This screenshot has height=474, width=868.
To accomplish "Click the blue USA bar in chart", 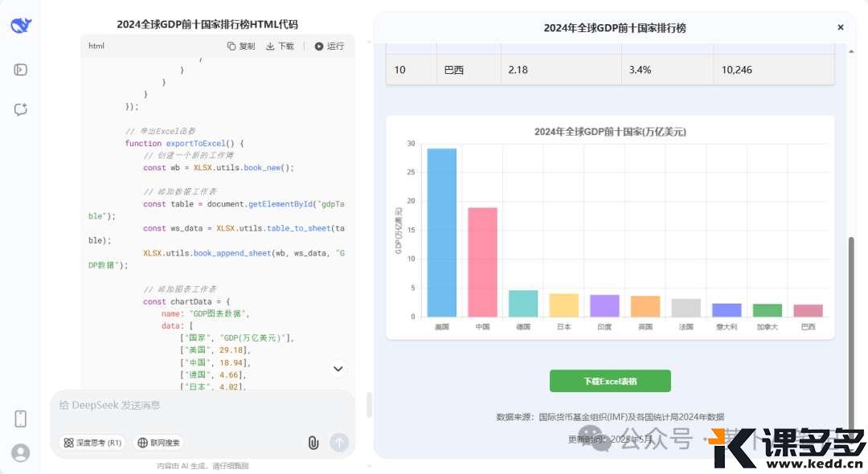I will click(x=442, y=232).
